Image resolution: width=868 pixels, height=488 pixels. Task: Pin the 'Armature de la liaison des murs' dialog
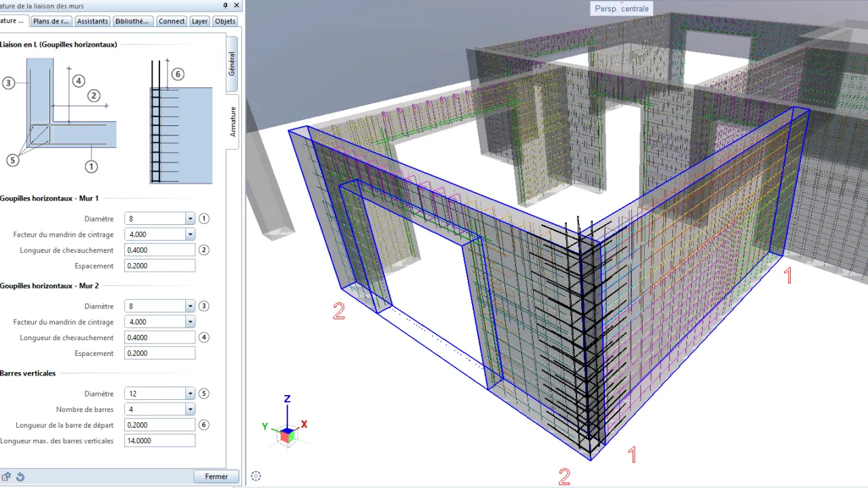pos(225,5)
